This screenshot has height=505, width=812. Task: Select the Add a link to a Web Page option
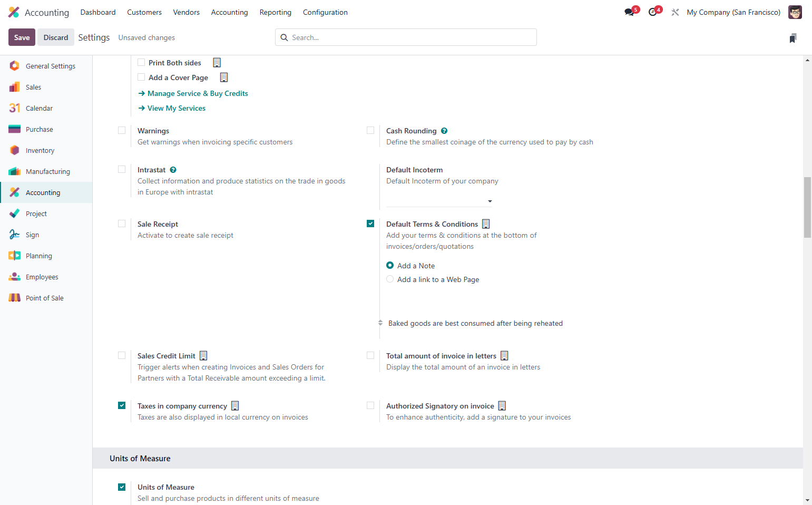coord(390,279)
